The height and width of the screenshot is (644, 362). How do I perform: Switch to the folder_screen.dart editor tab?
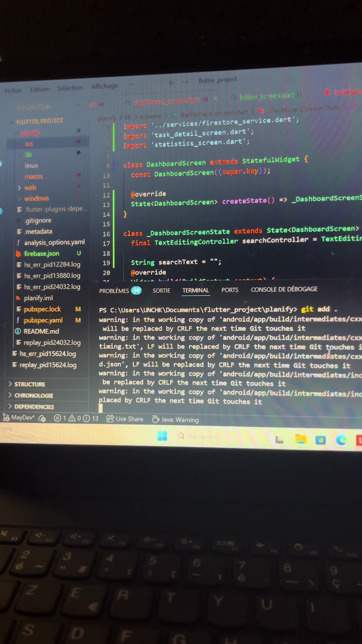[x=266, y=96]
